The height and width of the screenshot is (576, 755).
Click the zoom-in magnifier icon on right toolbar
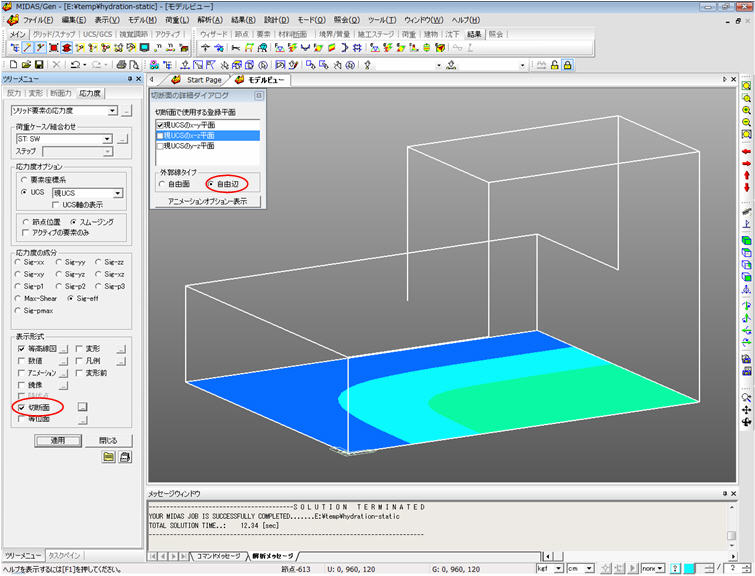coord(746,110)
